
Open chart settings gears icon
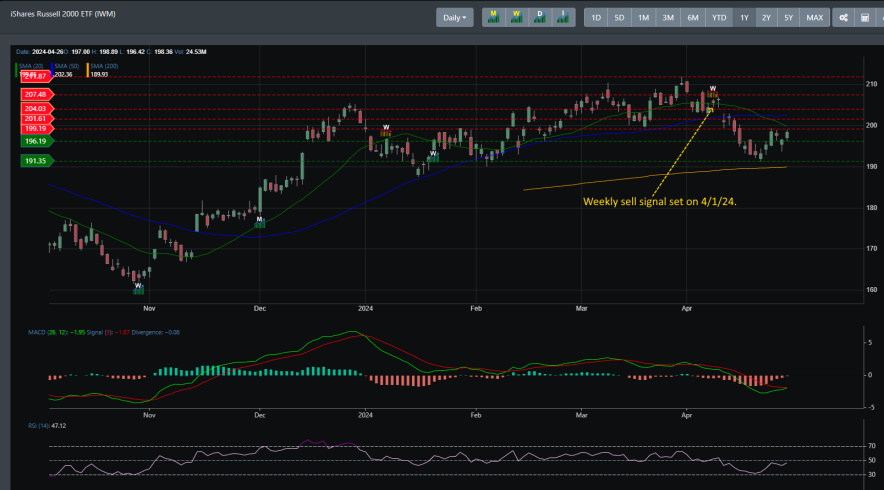pyautogui.click(x=843, y=17)
